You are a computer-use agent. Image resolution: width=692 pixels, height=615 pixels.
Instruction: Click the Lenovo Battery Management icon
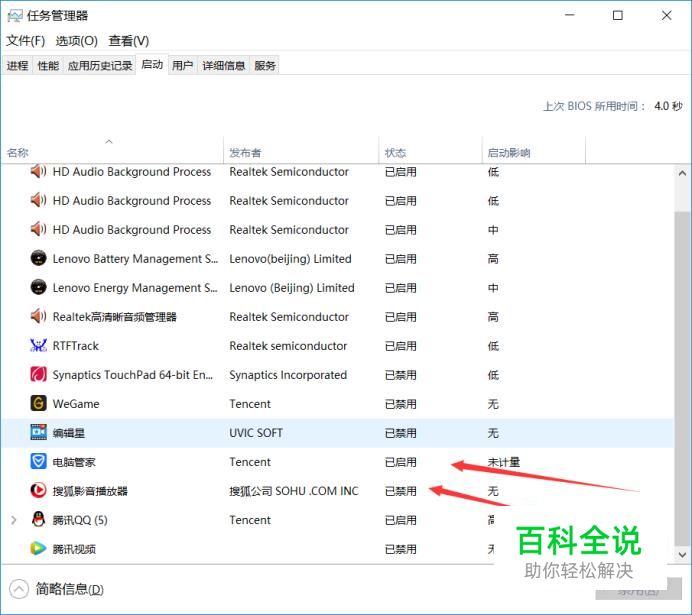click(x=38, y=258)
